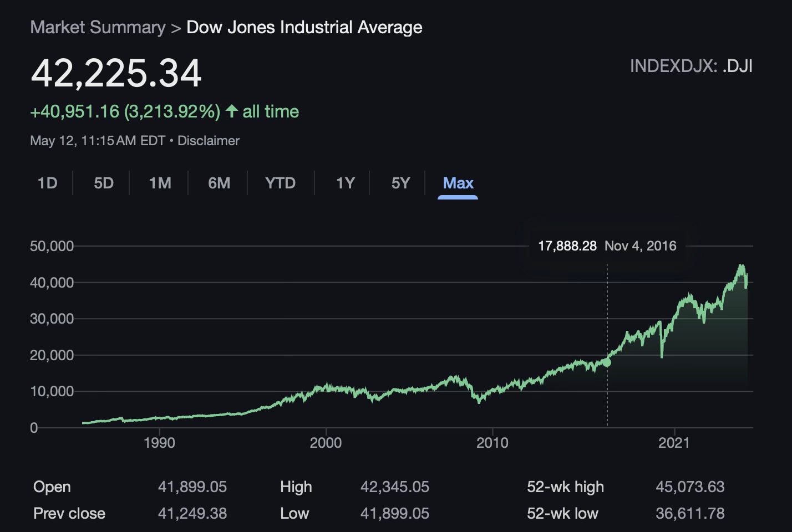Click the 2021 x-axis label
The width and height of the screenshot is (792, 532).
coord(674,443)
